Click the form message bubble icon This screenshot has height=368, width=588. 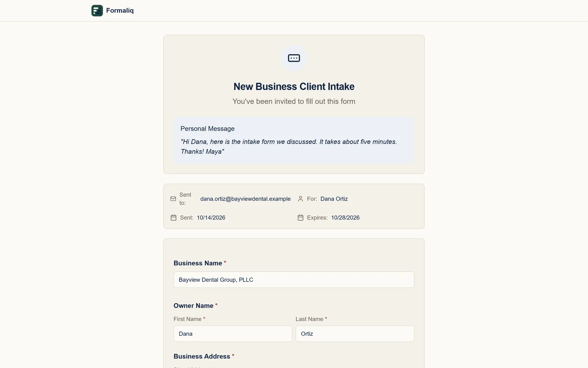click(294, 58)
